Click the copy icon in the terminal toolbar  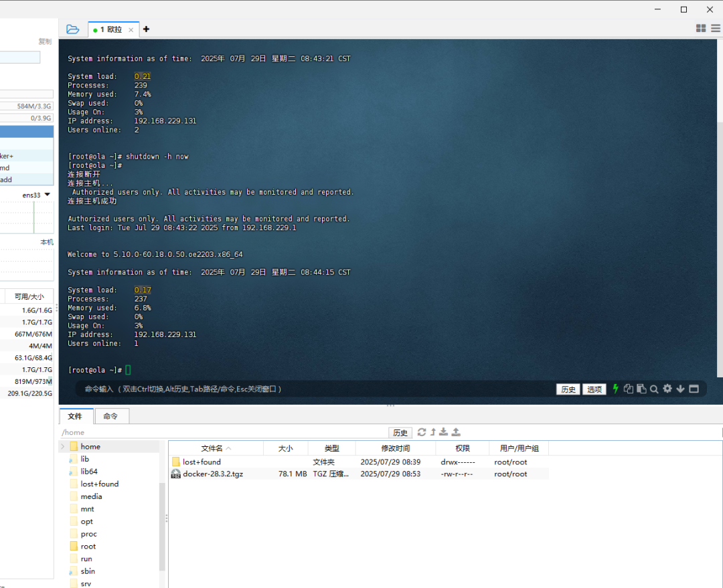(629, 389)
